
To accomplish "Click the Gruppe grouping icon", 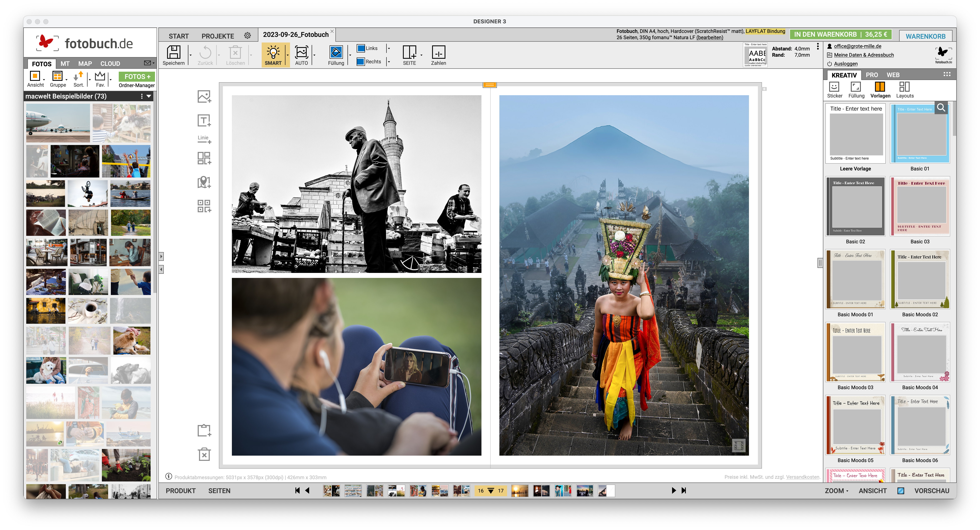I will click(x=57, y=76).
